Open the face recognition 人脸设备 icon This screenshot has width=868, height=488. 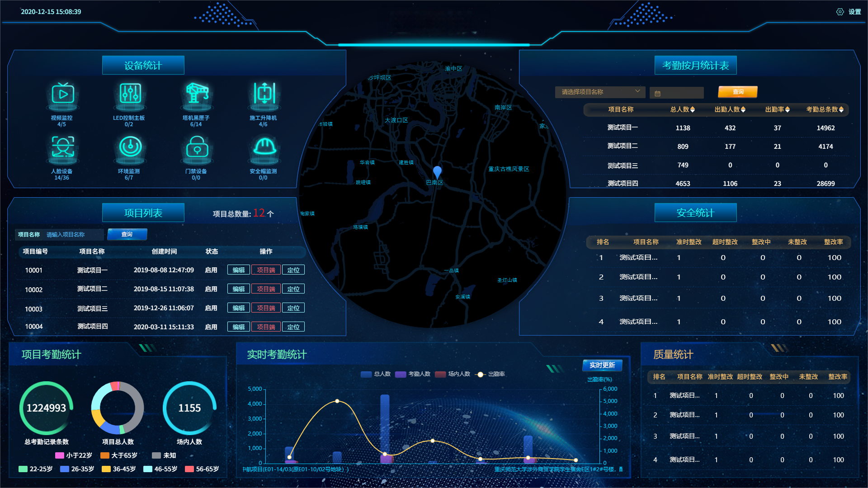point(62,149)
